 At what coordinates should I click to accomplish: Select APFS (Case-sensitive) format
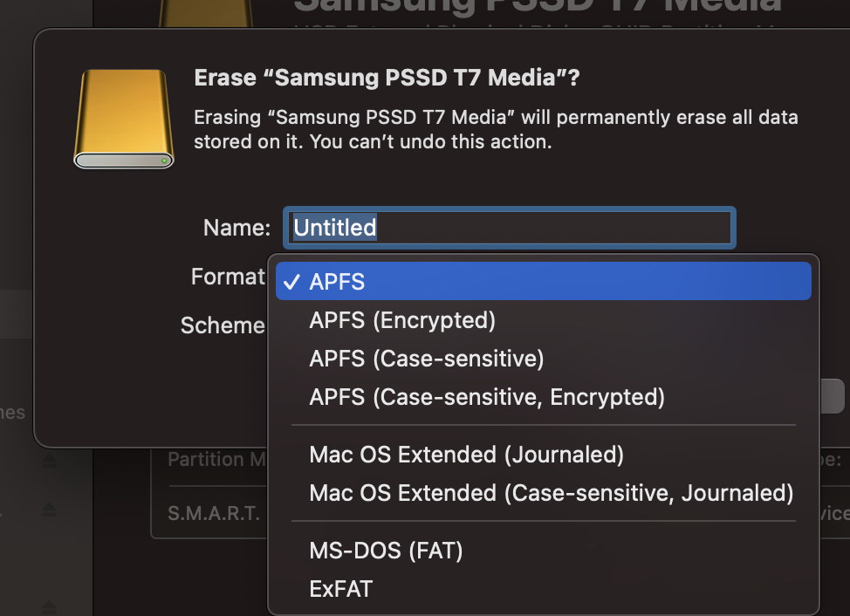(426, 359)
